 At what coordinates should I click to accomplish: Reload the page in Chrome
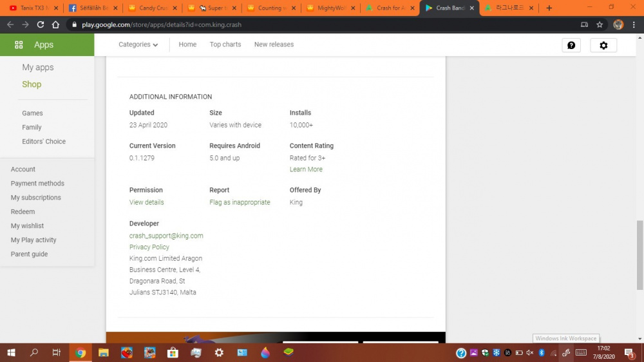click(40, 24)
